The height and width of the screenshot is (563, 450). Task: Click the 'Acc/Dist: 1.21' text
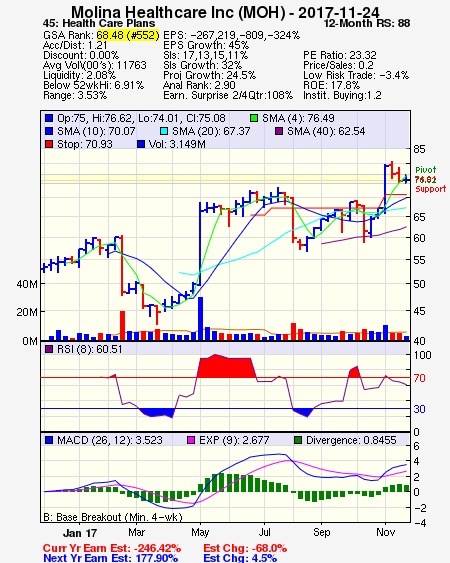click(75, 45)
